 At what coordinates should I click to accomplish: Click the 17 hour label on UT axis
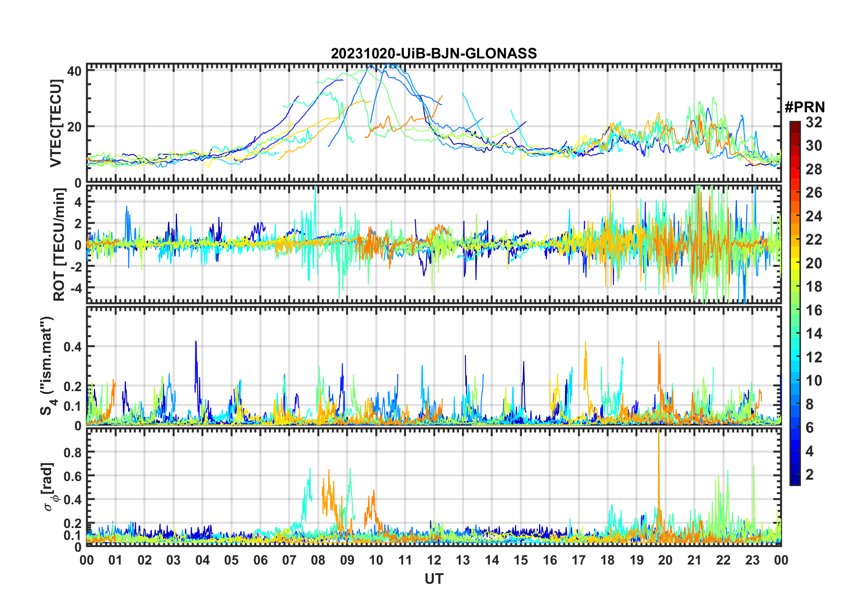[579, 560]
